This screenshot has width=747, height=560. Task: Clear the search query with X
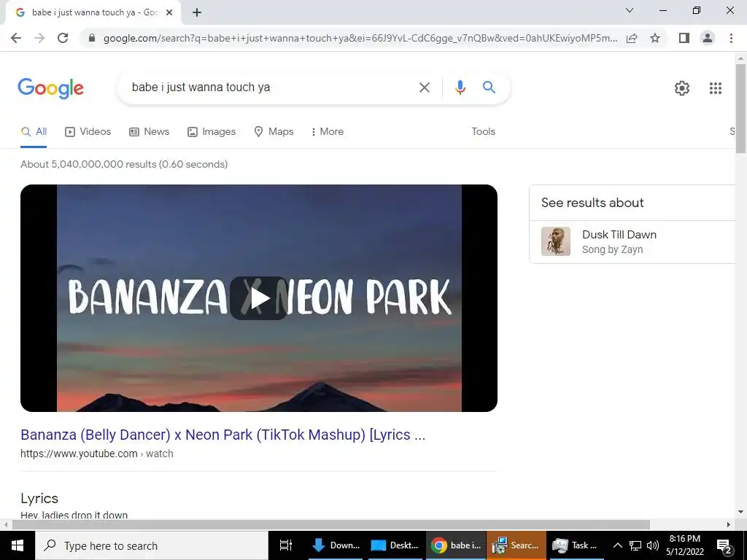pos(424,87)
